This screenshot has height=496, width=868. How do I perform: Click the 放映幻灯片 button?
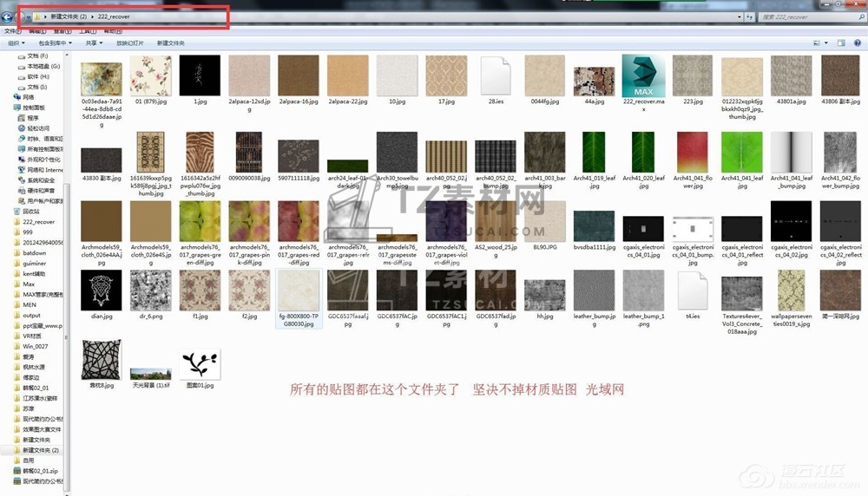[130, 43]
